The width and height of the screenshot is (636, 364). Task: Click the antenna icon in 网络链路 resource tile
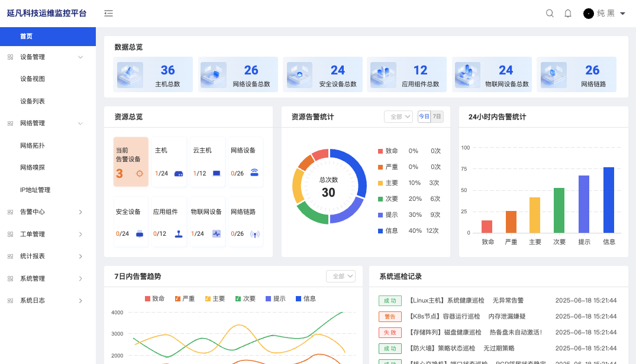click(255, 234)
